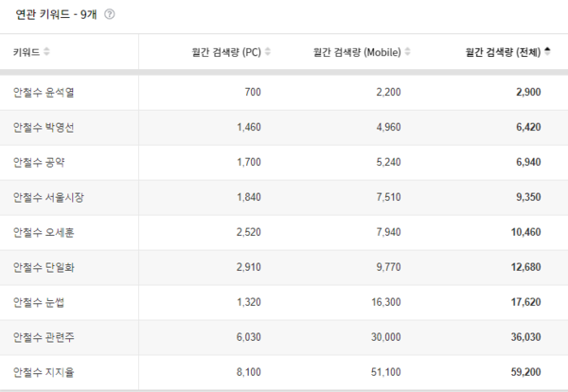Toggle sort on 월간 검색량 (전체) arrow

[x=547, y=52]
